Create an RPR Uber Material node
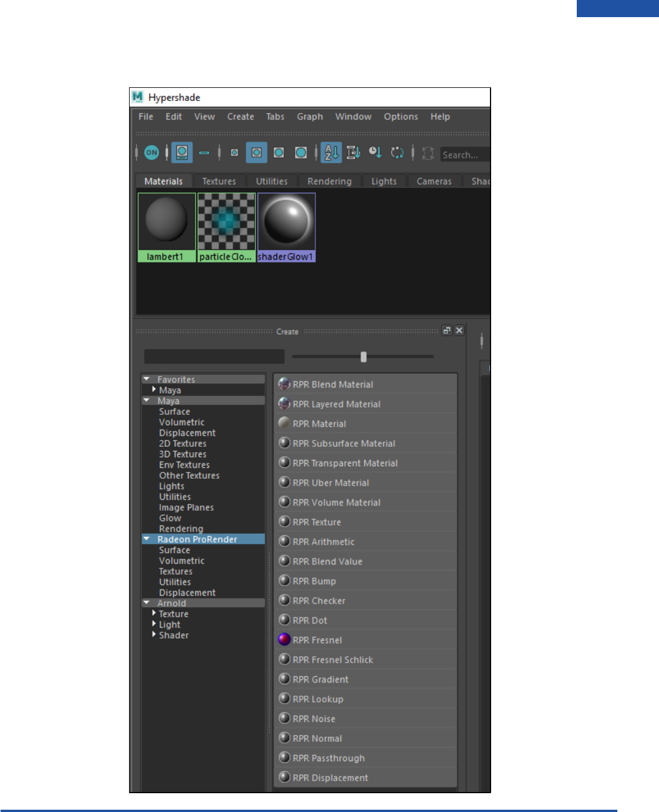 pos(365,483)
